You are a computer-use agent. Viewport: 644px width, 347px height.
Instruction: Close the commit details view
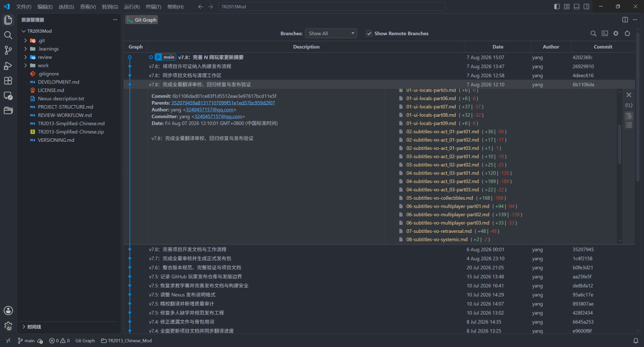pos(628,95)
